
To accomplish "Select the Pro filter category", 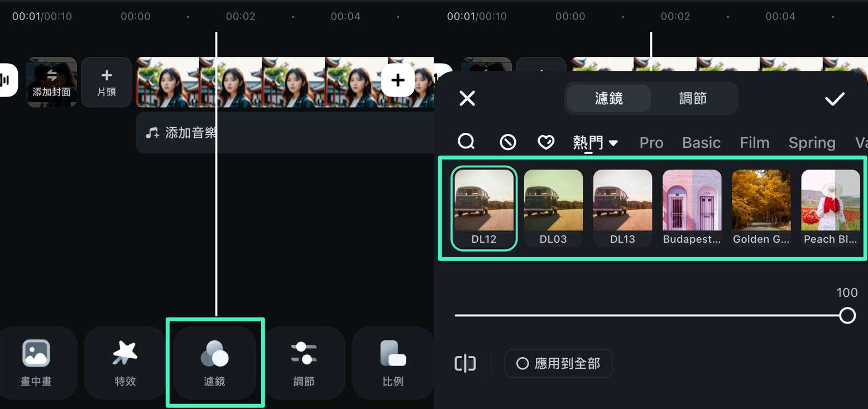I will pyautogui.click(x=651, y=143).
